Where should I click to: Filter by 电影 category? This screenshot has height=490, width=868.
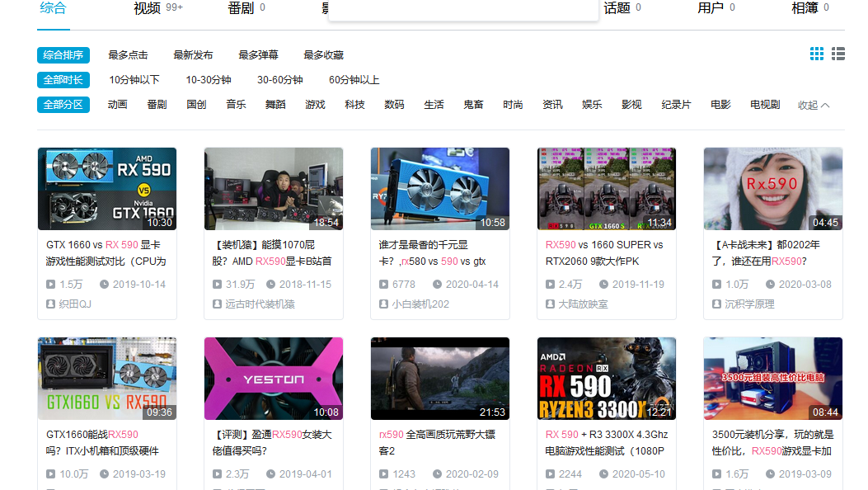point(720,104)
